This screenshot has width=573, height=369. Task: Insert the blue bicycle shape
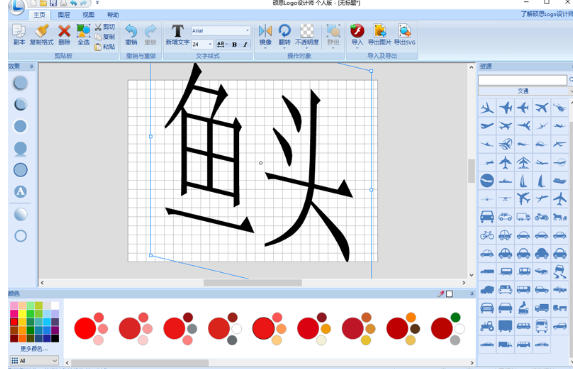(x=487, y=235)
